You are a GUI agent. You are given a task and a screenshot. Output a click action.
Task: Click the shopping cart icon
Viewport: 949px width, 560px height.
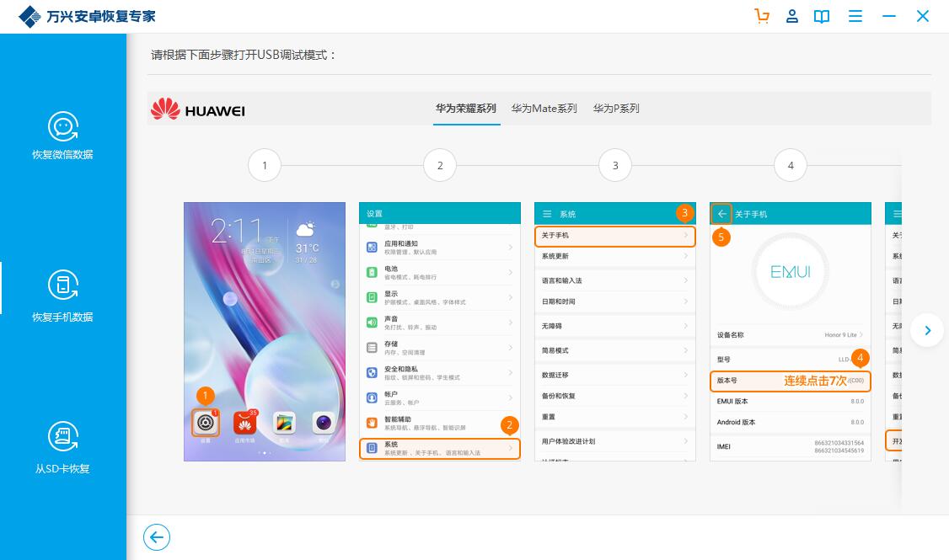click(x=762, y=16)
